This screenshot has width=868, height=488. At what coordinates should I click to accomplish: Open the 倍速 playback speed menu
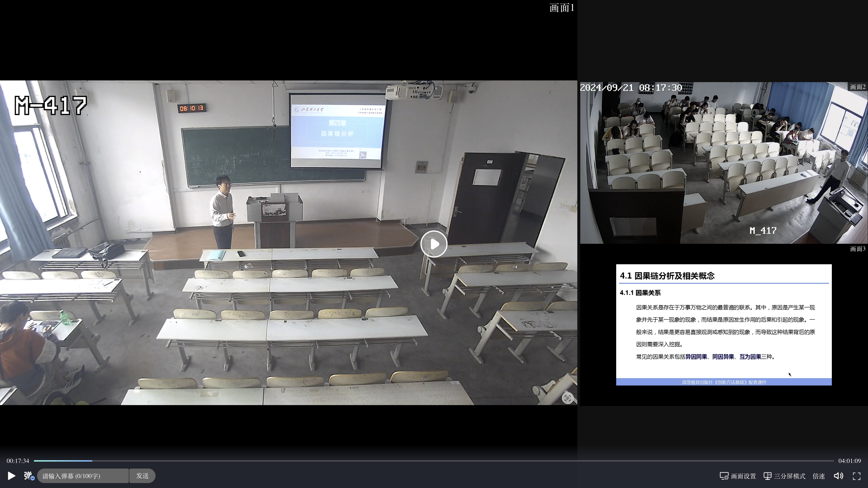[818, 476]
